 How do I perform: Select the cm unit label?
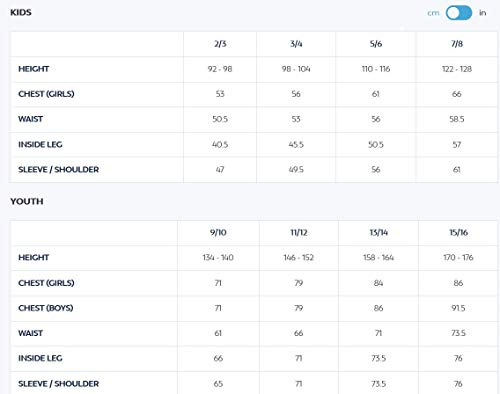(433, 13)
